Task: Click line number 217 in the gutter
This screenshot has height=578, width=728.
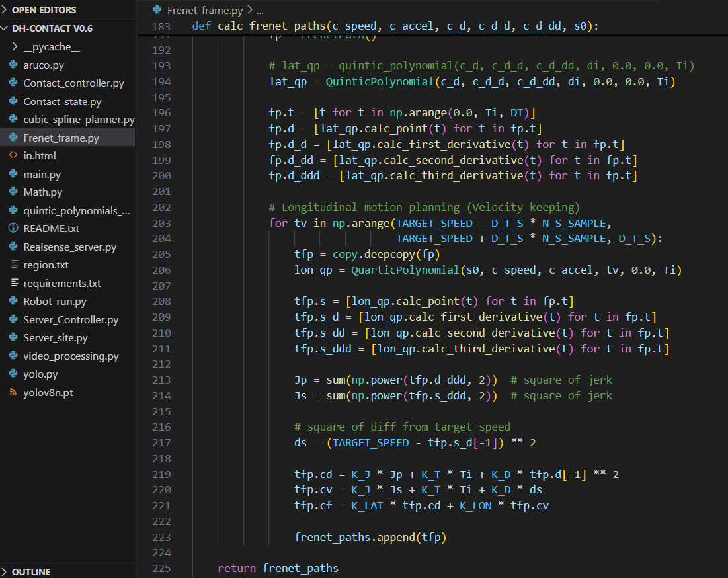Action: pyautogui.click(x=161, y=443)
